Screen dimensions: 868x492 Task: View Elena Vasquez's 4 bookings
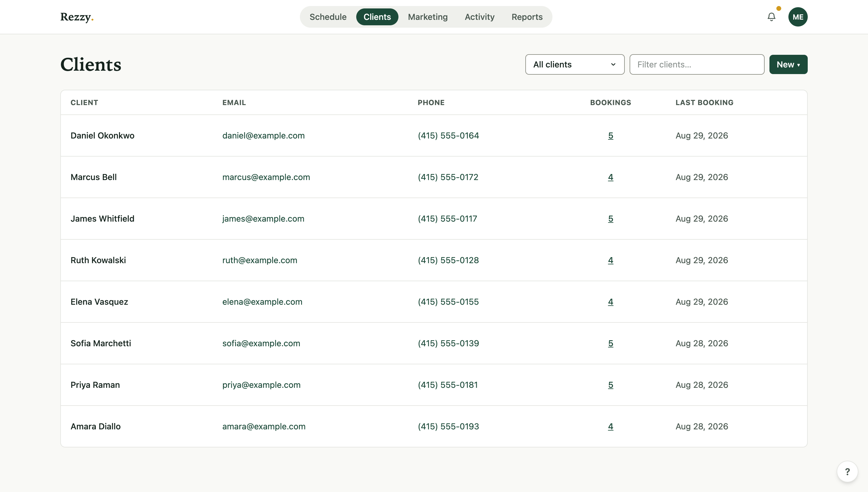point(610,302)
